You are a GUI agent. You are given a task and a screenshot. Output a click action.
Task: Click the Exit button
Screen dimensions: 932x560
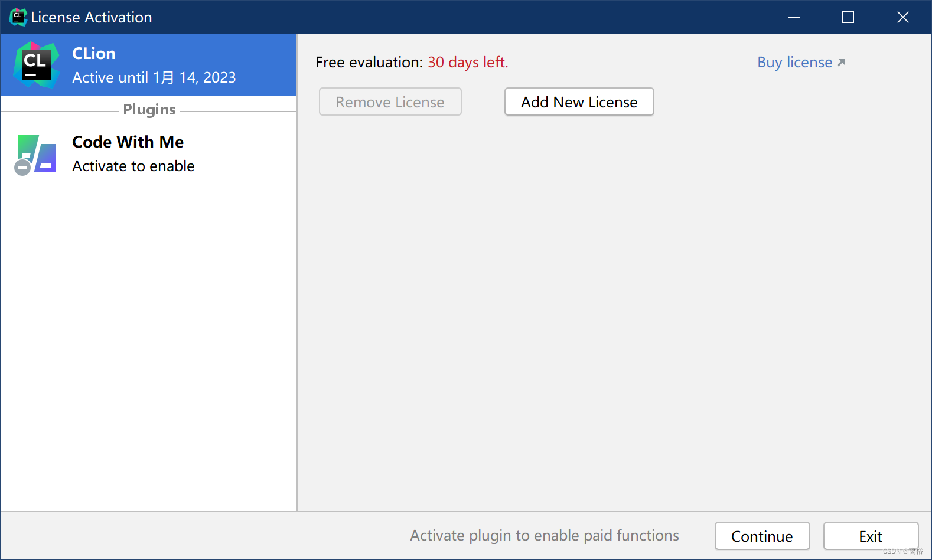click(x=871, y=536)
